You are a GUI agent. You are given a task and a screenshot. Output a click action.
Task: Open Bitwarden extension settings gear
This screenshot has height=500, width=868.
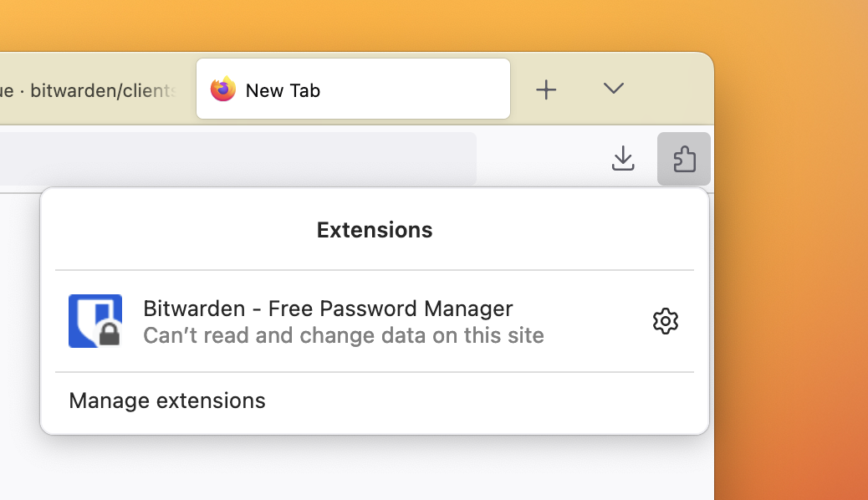click(666, 321)
